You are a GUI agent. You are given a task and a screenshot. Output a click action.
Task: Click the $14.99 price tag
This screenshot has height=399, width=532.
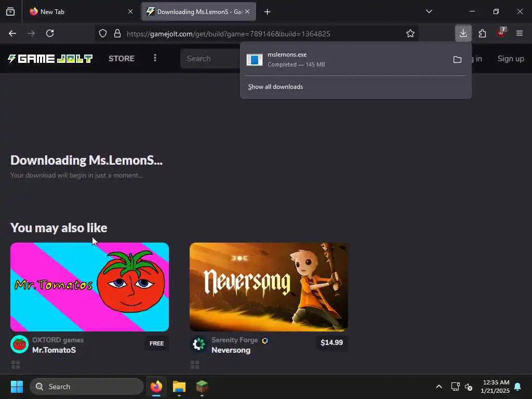click(x=332, y=343)
